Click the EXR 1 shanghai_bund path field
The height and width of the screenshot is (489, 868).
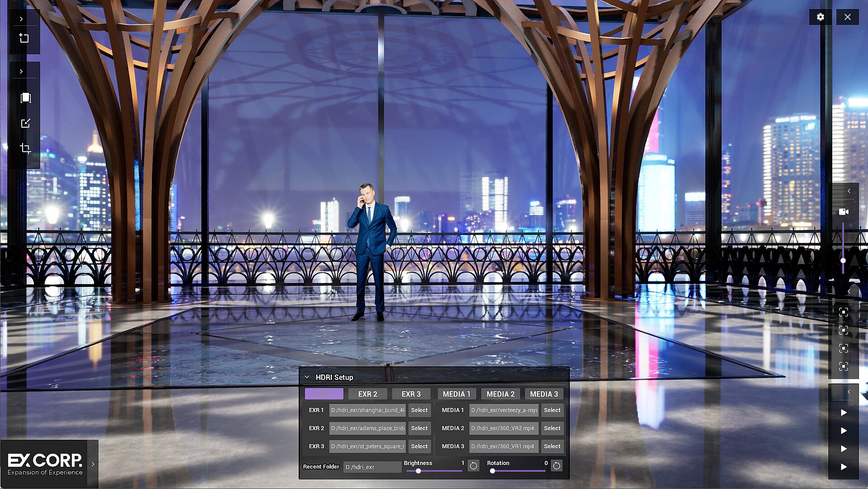pos(367,410)
